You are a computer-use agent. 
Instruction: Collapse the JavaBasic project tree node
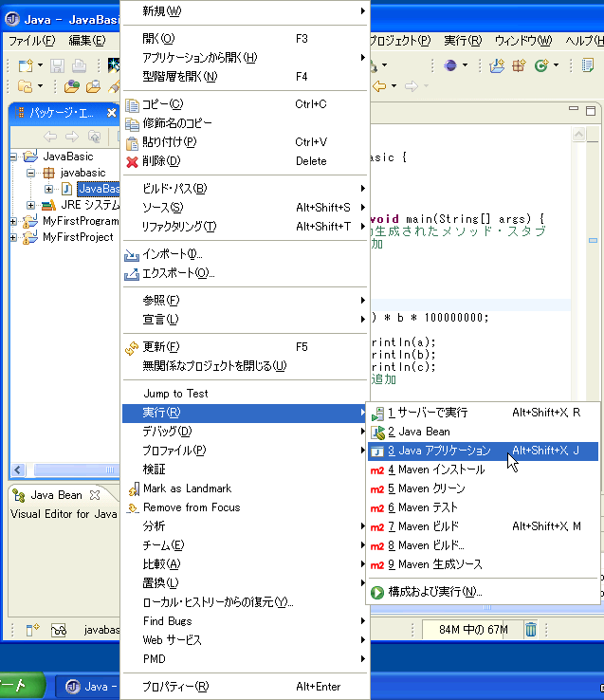point(14,157)
